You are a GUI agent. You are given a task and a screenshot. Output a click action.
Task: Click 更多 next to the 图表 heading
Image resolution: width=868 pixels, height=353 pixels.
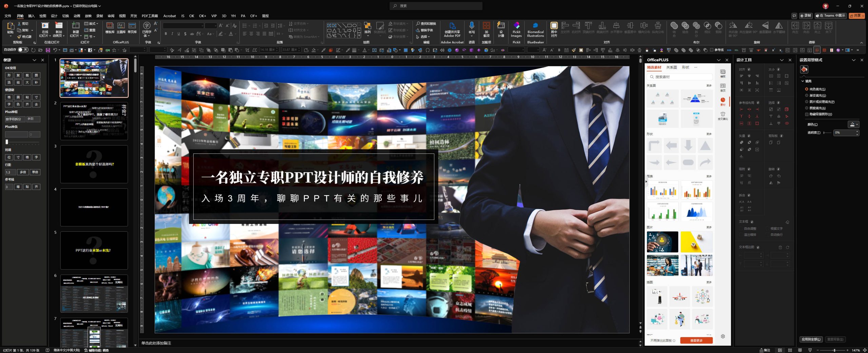pyautogui.click(x=709, y=176)
